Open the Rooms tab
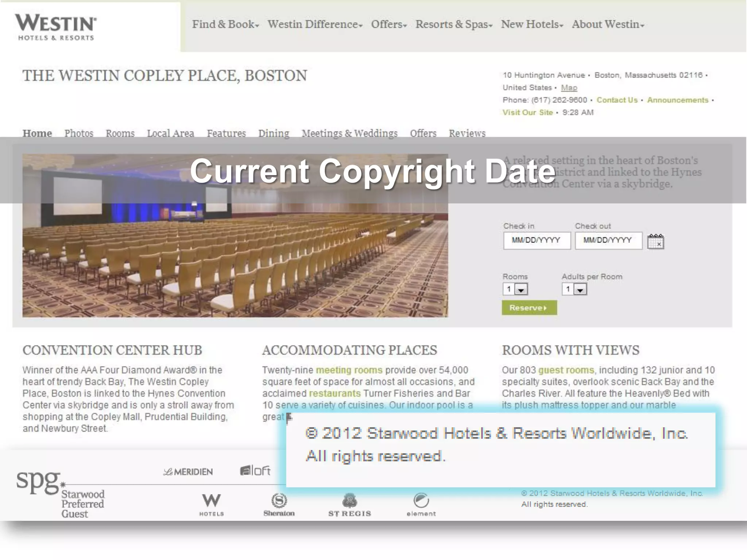The image size is (747, 560). pos(120,133)
